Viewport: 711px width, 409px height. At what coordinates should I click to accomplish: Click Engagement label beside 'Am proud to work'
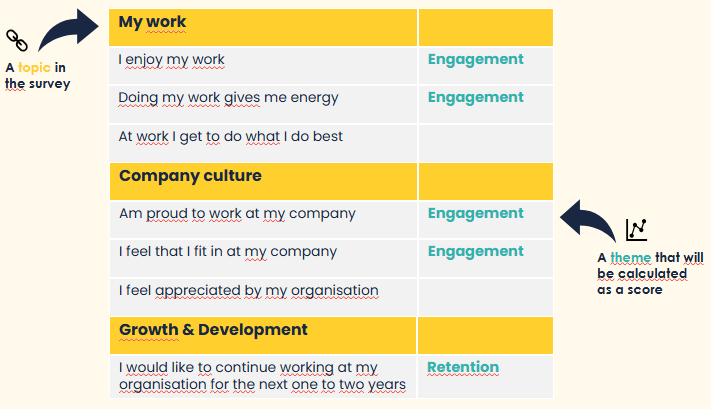(476, 214)
